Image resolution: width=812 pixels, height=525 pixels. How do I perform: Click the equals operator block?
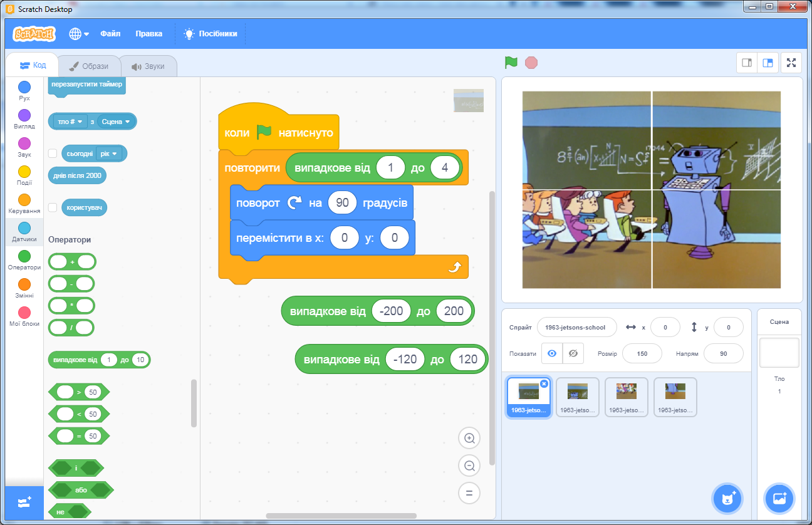[79, 435]
